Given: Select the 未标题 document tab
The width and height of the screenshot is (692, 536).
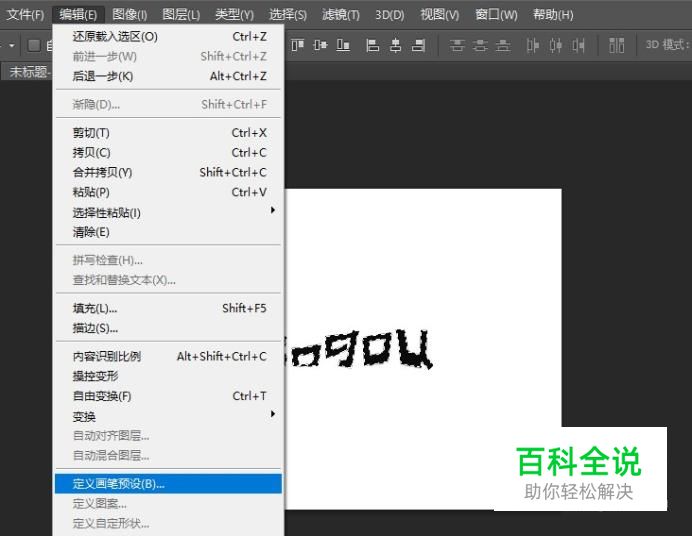Looking at the screenshot, I should 27,72.
